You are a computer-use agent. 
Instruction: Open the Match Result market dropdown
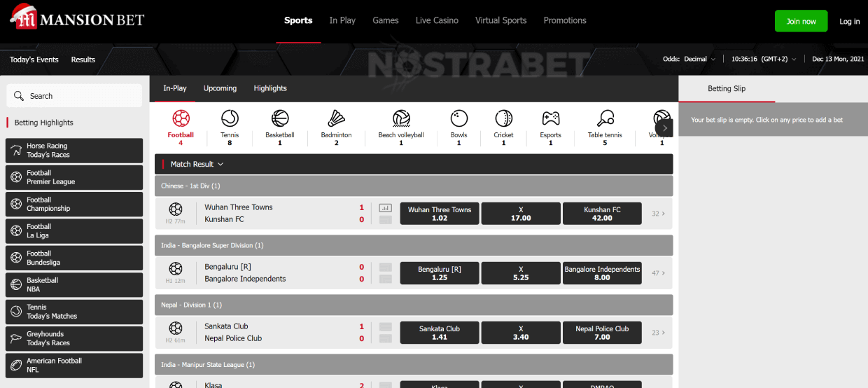197,164
